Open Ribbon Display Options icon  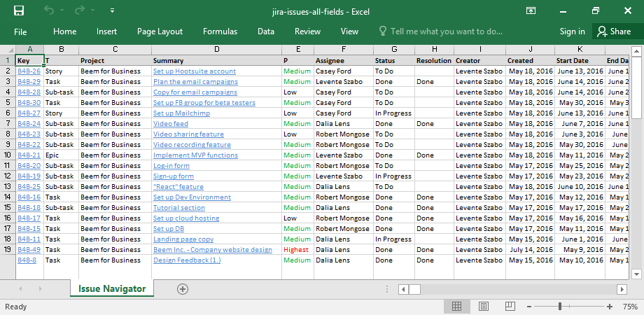pos(531,10)
